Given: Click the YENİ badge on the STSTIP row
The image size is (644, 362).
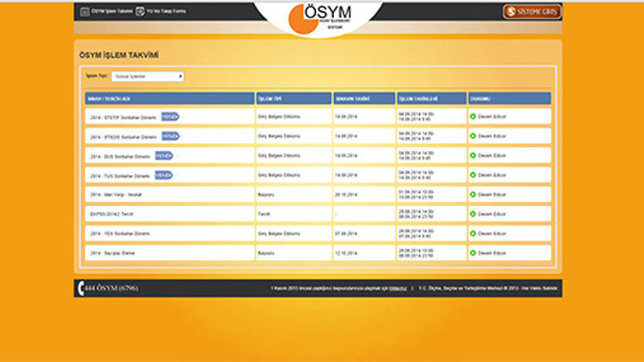Looking at the screenshot, I should point(170,117).
